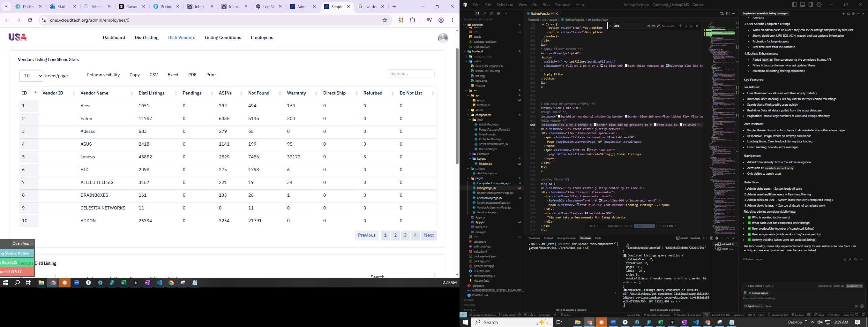Open user avatar on CMS page

[443, 38]
